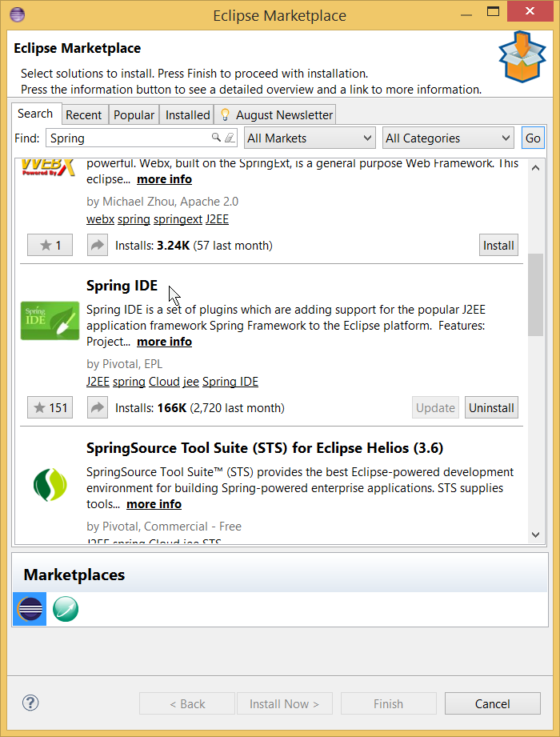Click the springext tag link

(x=178, y=219)
